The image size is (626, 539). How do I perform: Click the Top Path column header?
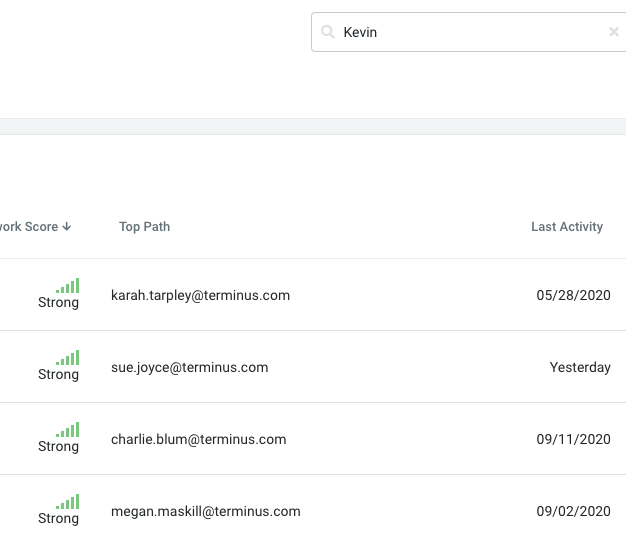[x=145, y=227]
